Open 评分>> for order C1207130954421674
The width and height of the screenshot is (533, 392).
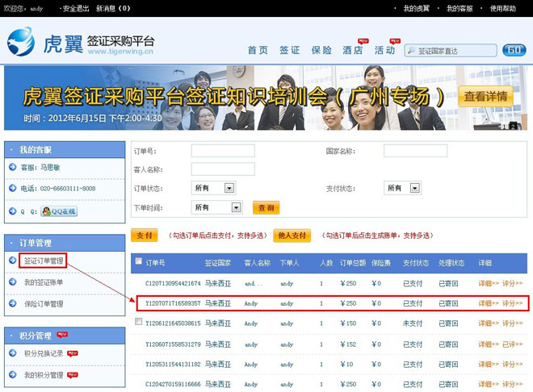(x=512, y=283)
